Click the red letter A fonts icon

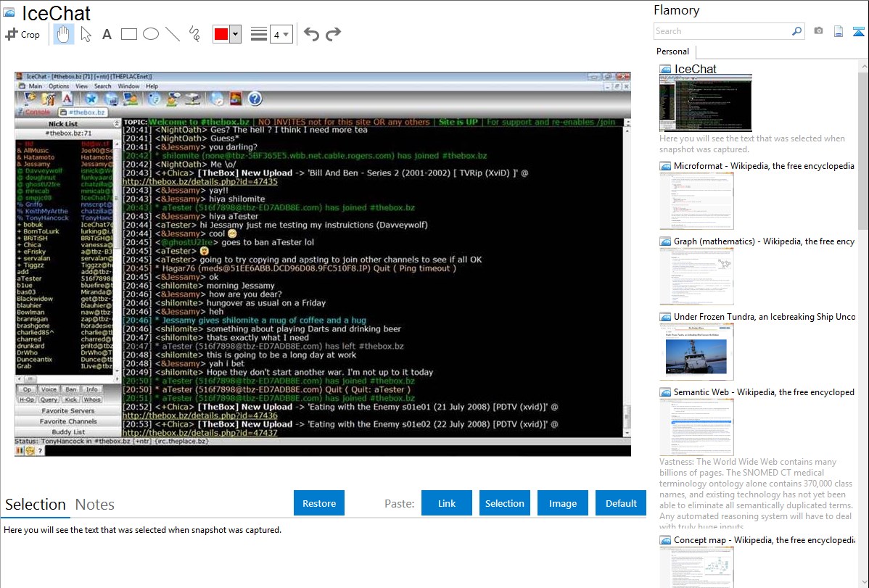click(67, 99)
